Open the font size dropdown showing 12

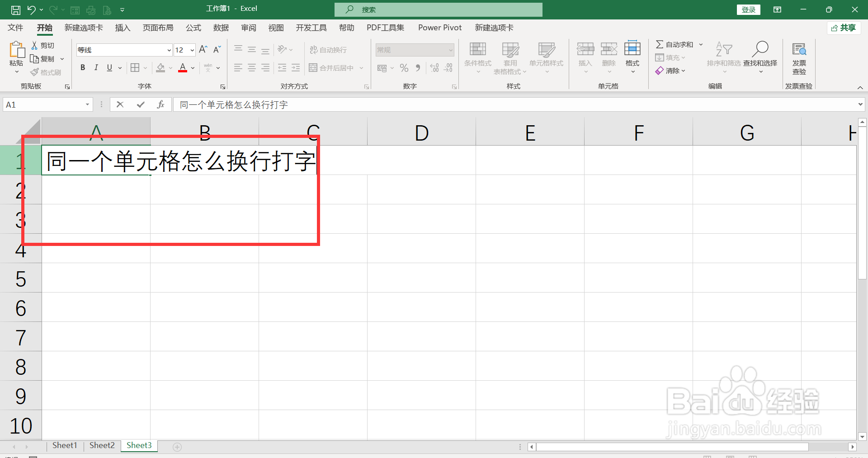pos(192,50)
